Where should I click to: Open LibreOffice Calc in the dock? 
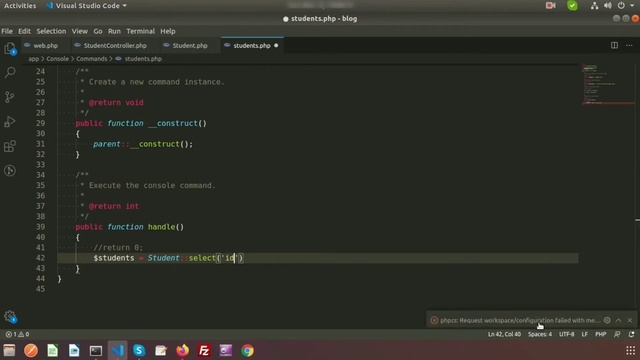click(52, 350)
